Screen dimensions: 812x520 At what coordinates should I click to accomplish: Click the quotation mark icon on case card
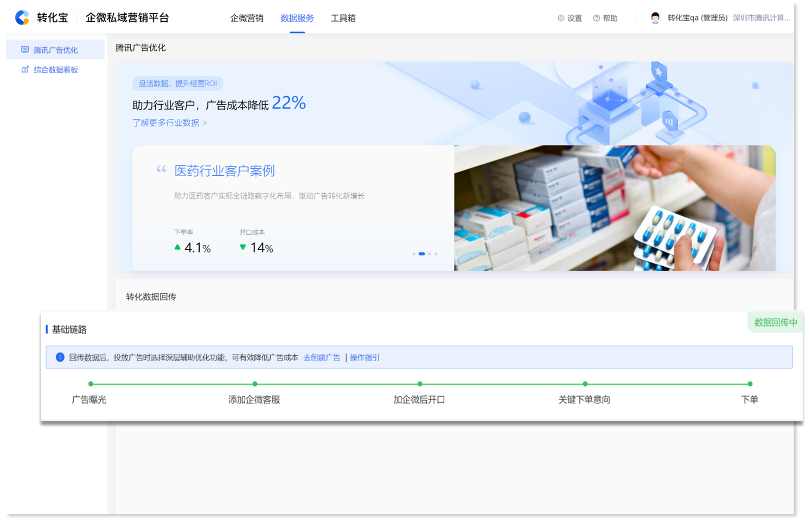[x=161, y=169]
